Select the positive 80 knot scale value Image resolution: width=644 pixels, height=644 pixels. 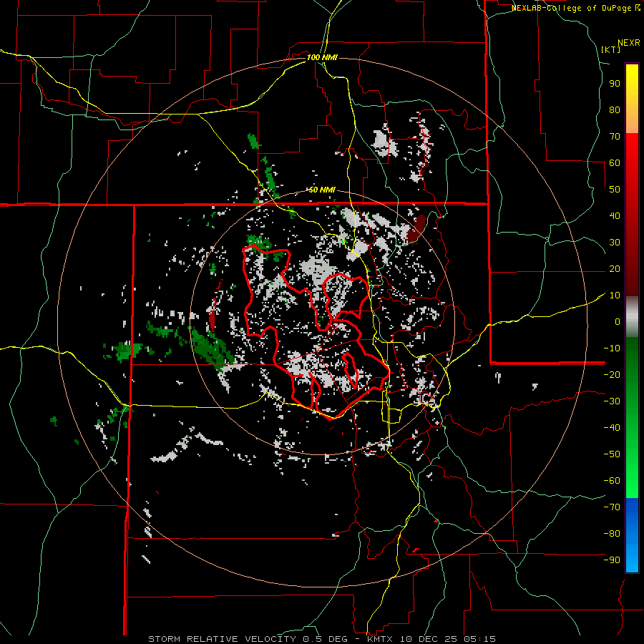coord(615,109)
